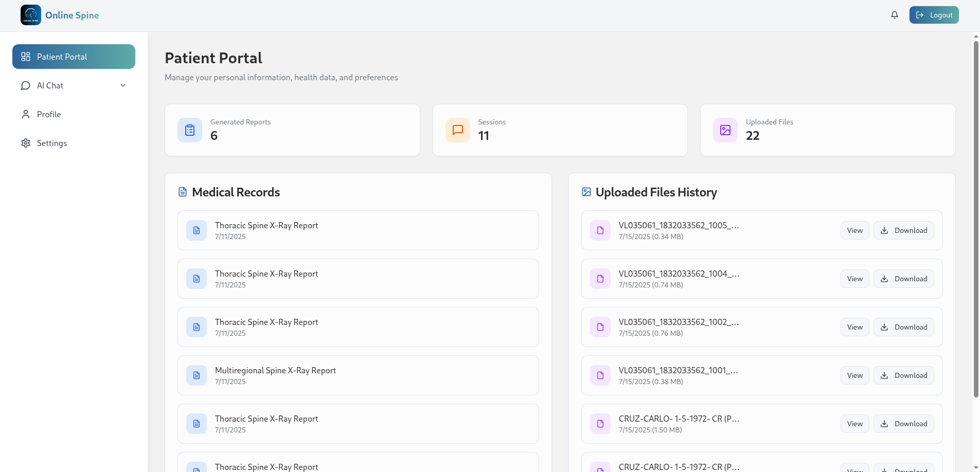Download the VL035061_1832033562_1002 file
This screenshot has width=980, height=472.
(x=903, y=327)
